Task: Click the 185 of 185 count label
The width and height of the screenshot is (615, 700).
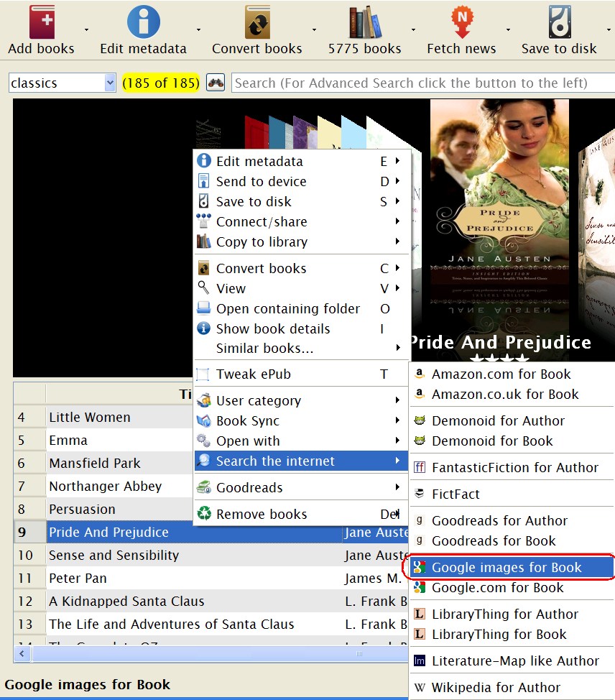Action: coord(161,83)
